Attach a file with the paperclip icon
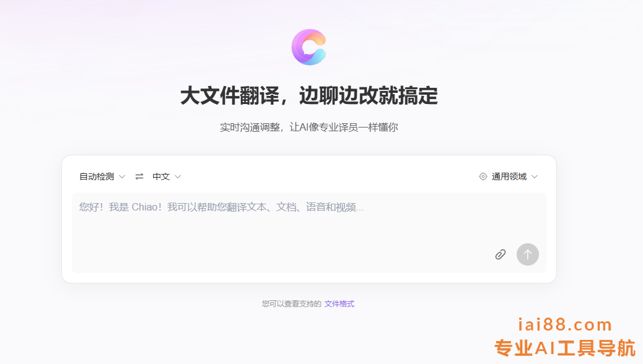This screenshot has height=364, width=643. (x=501, y=254)
